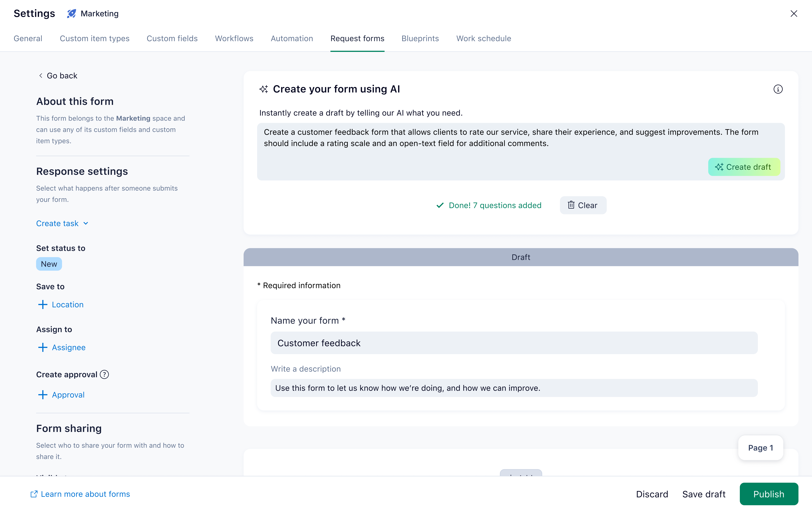Click the info icon in AI form panel

pyautogui.click(x=778, y=89)
